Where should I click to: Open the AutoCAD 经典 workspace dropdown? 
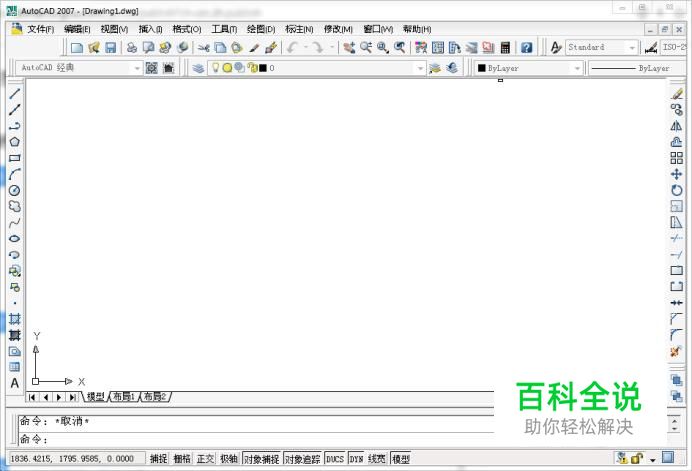tap(137, 68)
